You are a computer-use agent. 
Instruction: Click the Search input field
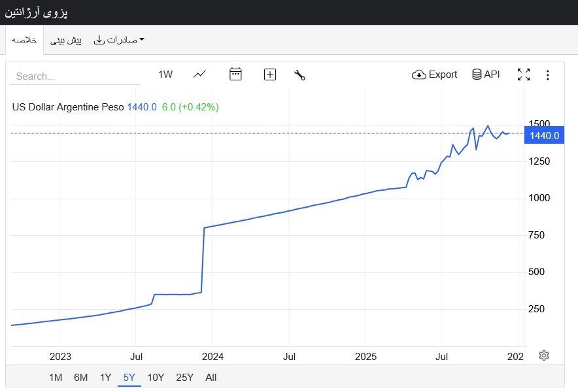(x=75, y=76)
